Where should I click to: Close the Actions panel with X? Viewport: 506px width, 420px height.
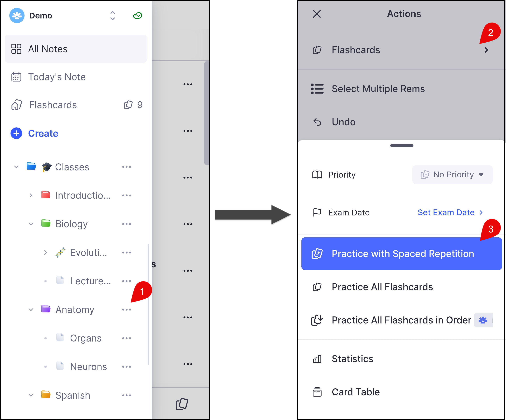[x=317, y=14]
